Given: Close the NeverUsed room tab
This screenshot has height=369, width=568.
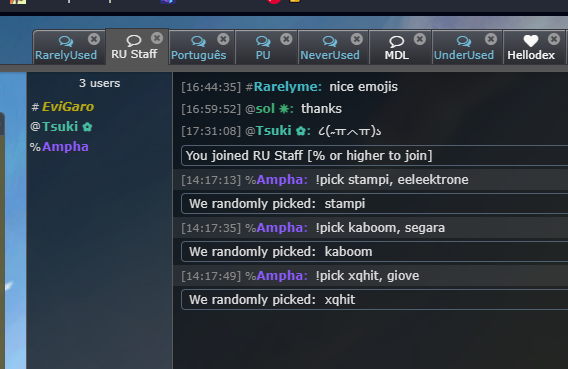Looking at the screenshot, I should 357,39.
